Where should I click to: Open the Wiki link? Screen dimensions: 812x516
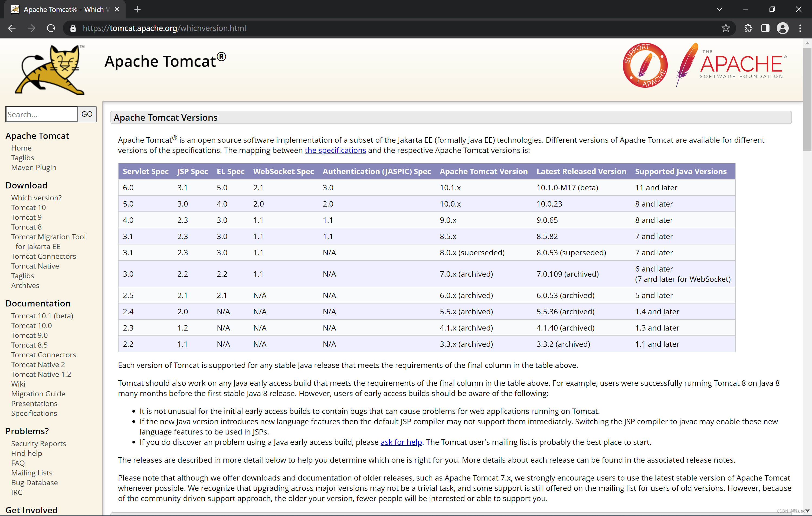[18, 385]
